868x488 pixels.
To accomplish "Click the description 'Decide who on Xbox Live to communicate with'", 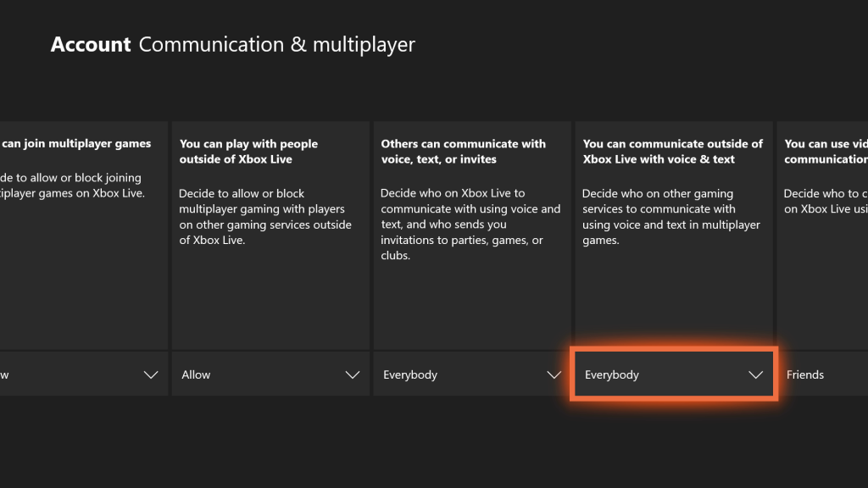I will pyautogui.click(x=470, y=224).
